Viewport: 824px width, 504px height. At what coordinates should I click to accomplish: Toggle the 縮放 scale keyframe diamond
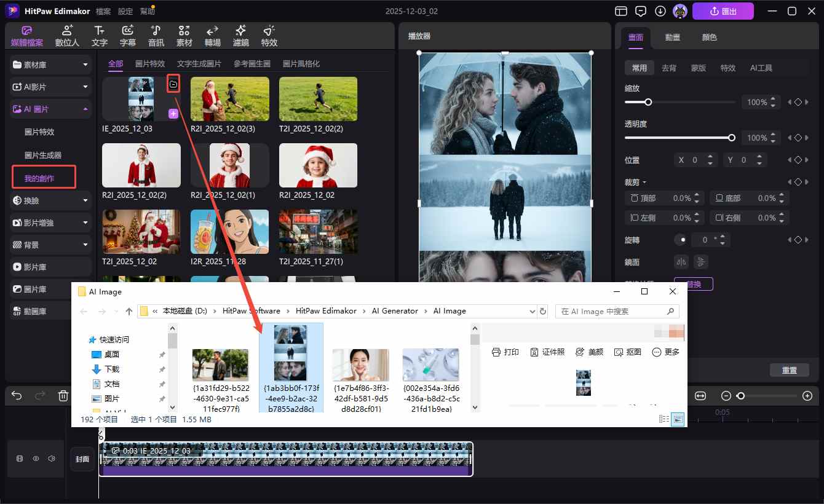[x=798, y=102]
